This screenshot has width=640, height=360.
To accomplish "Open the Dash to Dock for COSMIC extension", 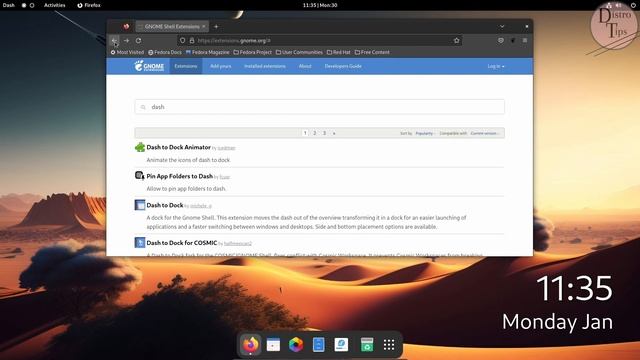I will tap(182, 243).
